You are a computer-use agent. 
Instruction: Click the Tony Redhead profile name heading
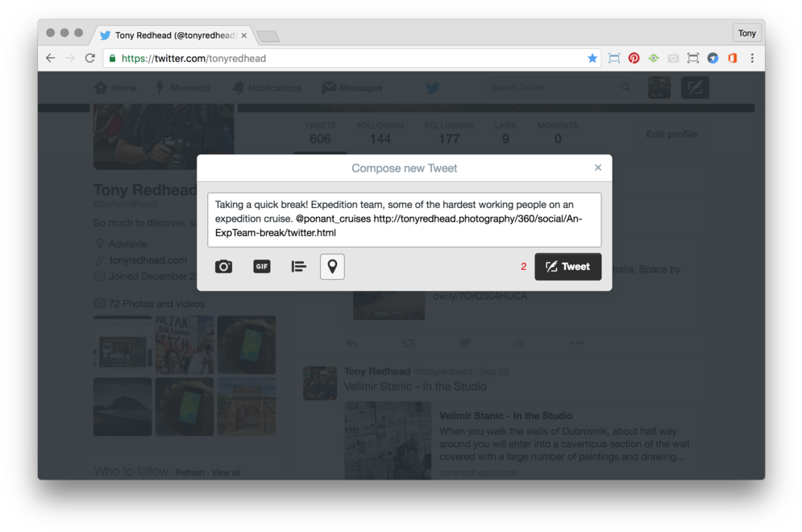pyautogui.click(x=145, y=189)
